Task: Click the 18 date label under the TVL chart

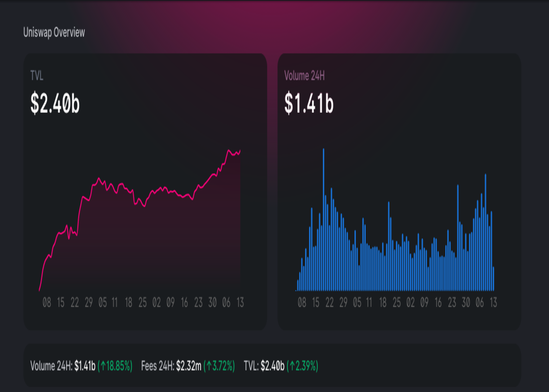Action: pos(129,303)
